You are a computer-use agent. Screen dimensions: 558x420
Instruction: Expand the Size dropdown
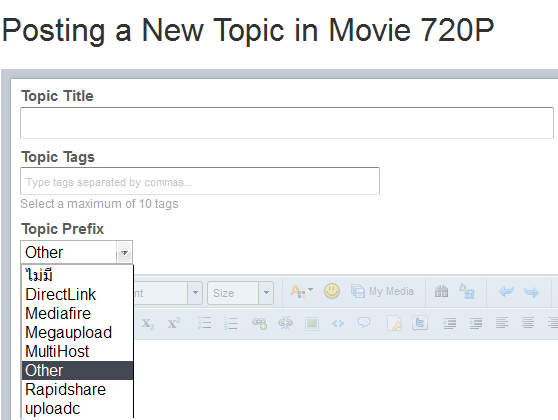pos(266,293)
